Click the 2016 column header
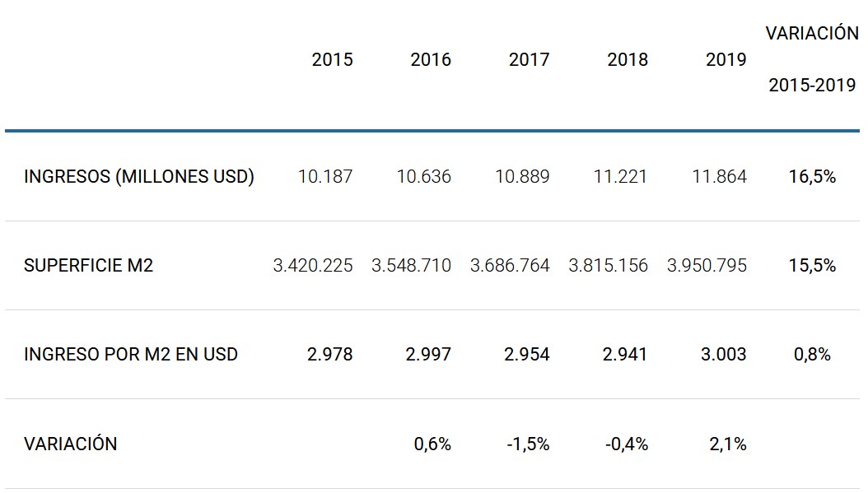 pos(431,60)
